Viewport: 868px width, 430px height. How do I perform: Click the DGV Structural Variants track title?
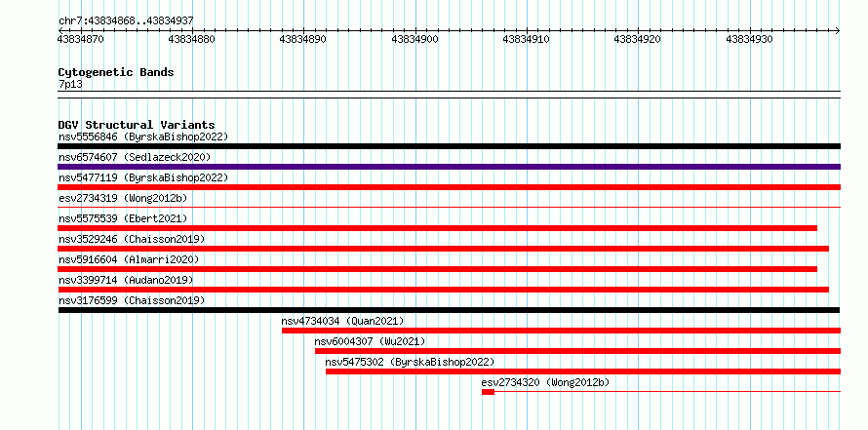coord(137,125)
